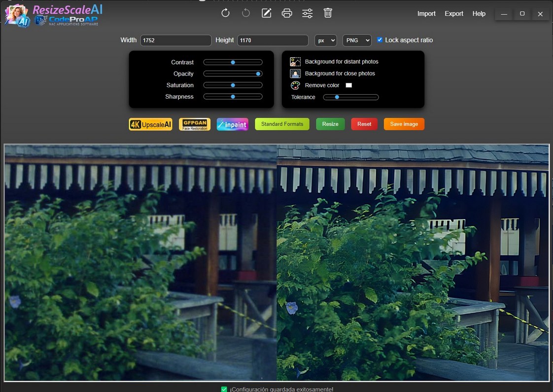Viewport: 553px width, 392px height.
Task: Click the rotate clockwise icon
Action: click(225, 13)
